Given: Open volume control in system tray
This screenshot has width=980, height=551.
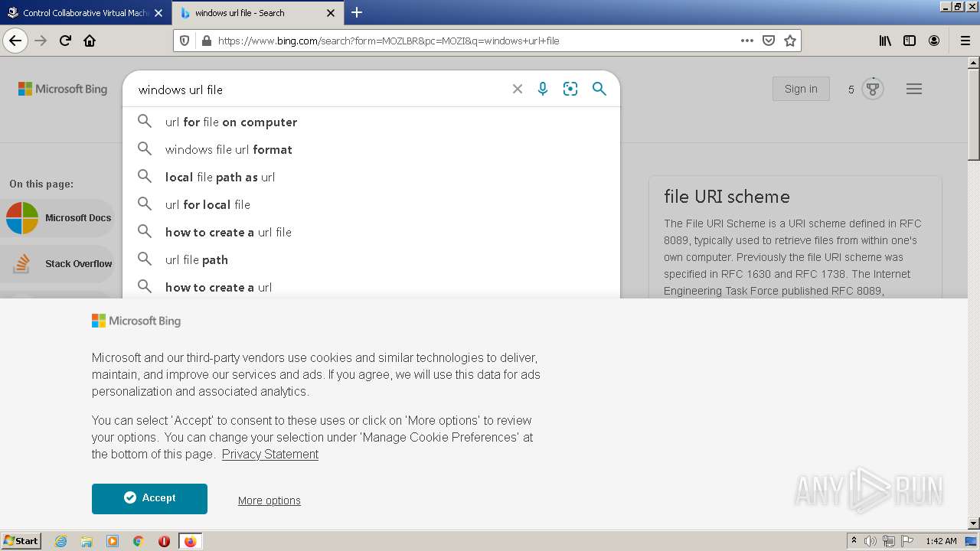Looking at the screenshot, I should 871,541.
